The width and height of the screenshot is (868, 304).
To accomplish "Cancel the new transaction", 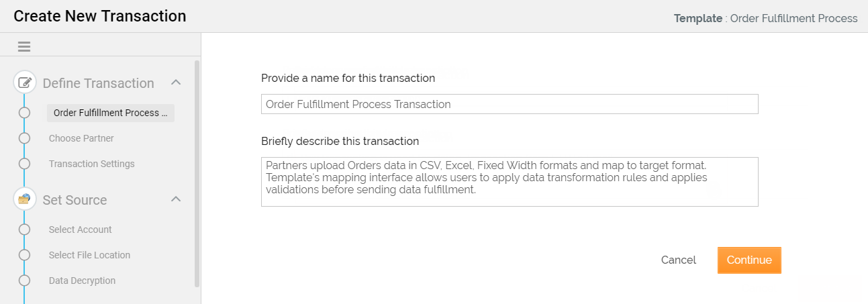I will 678,260.
